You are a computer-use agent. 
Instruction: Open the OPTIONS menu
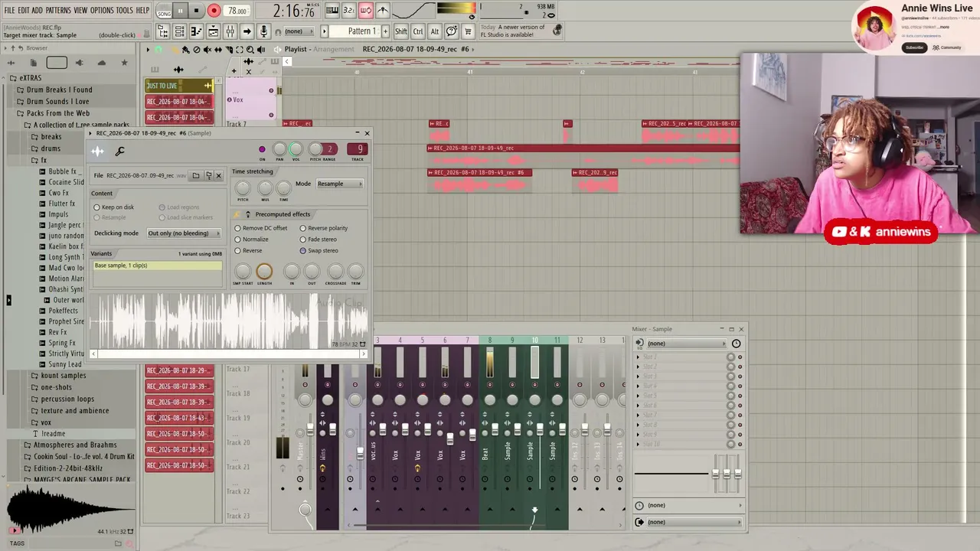click(102, 11)
